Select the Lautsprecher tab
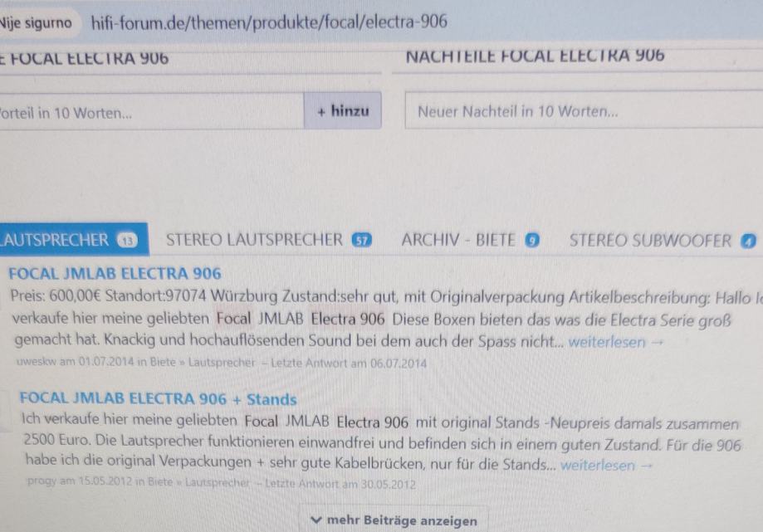 (74, 239)
